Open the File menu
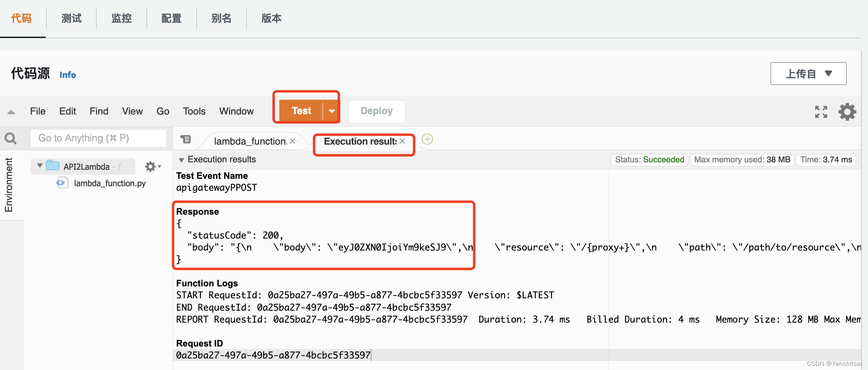Image resolution: width=868 pixels, height=370 pixels. (38, 111)
